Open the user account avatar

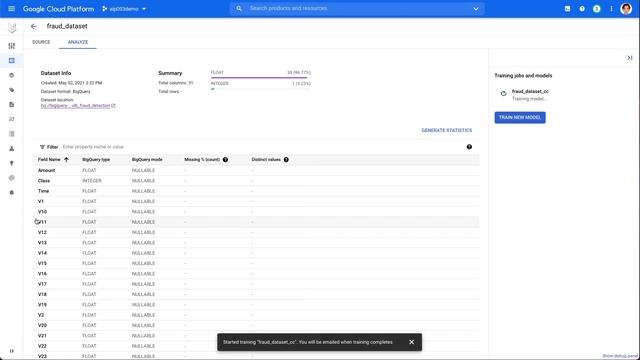coord(626,9)
